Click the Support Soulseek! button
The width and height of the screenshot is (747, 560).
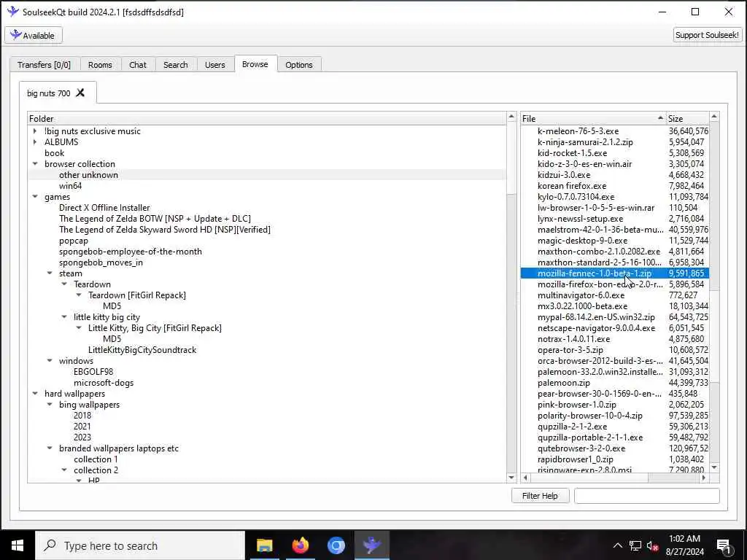pyautogui.click(x=707, y=35)
